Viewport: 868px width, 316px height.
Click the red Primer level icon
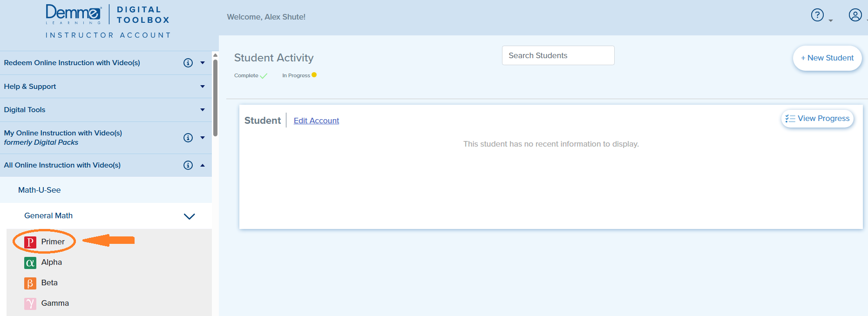tap(30, 242)
